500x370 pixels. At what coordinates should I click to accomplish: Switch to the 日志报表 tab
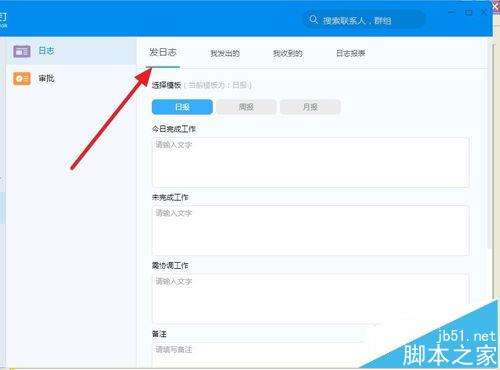tap(351, 53)
